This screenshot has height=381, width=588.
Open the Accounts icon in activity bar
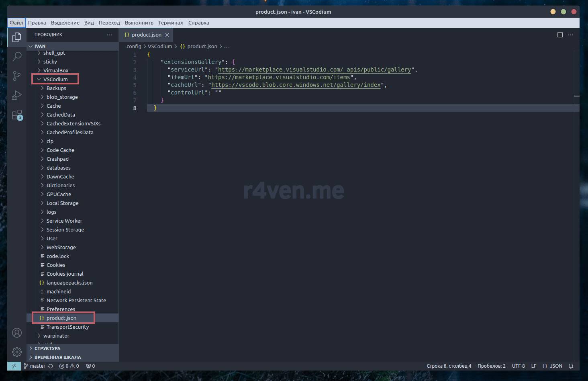17,333
